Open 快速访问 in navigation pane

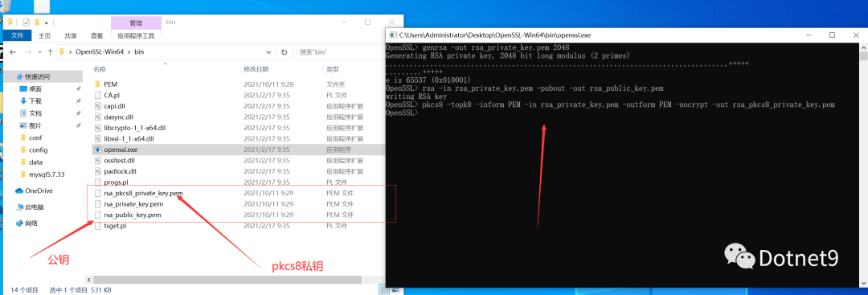(36, 77)
